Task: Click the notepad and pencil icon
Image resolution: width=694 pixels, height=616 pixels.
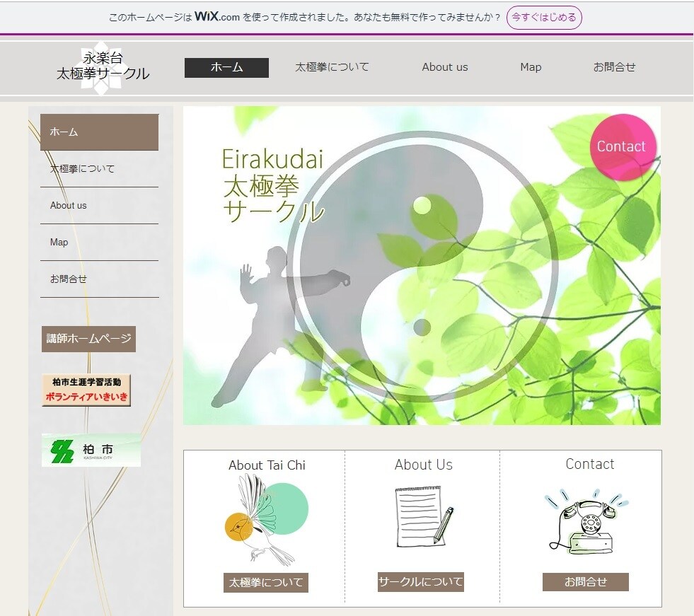Action: point(424,516)
